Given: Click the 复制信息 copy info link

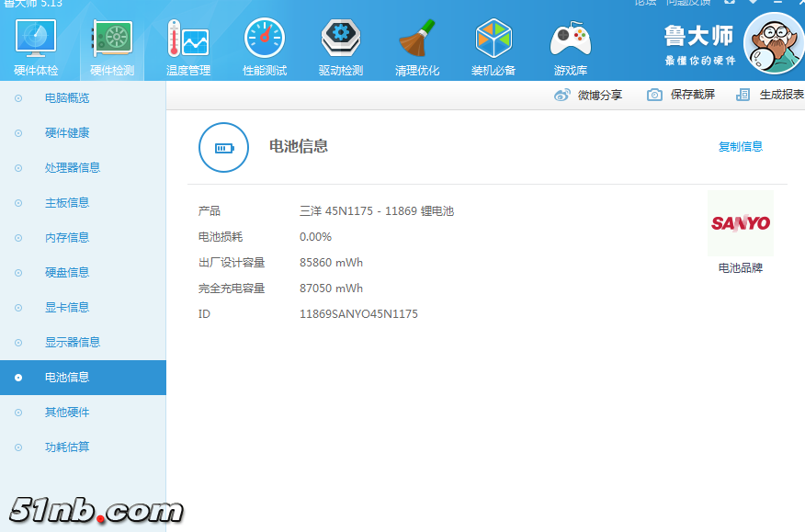Looking at the screenshot, I should click(740, 147).
